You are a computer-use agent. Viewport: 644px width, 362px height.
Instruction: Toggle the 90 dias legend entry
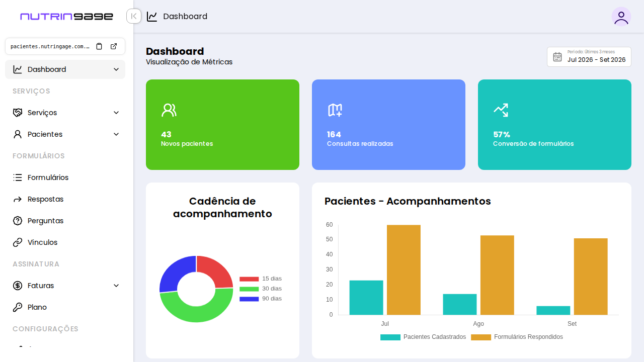(x=261, y=299)
